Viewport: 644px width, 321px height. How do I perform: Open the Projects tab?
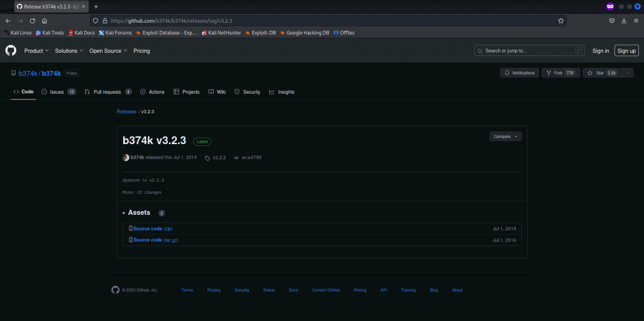[x=186, y=92]
